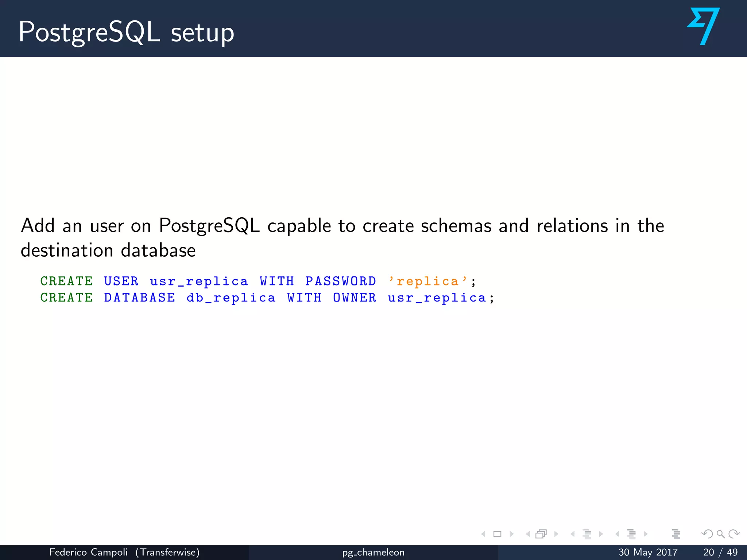Click the magnifier search icon
Viewport: 747px width, 560px height.
pyautogui.click(x=721, y=534)
